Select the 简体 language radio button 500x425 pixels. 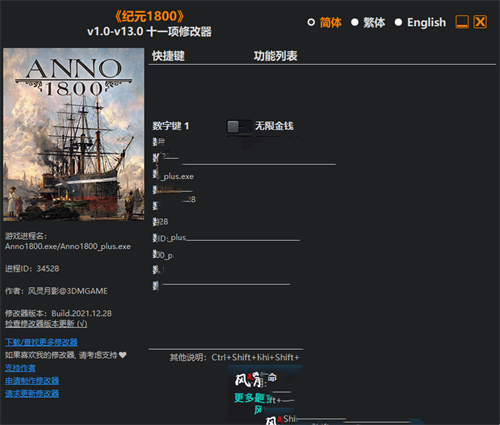311,22
